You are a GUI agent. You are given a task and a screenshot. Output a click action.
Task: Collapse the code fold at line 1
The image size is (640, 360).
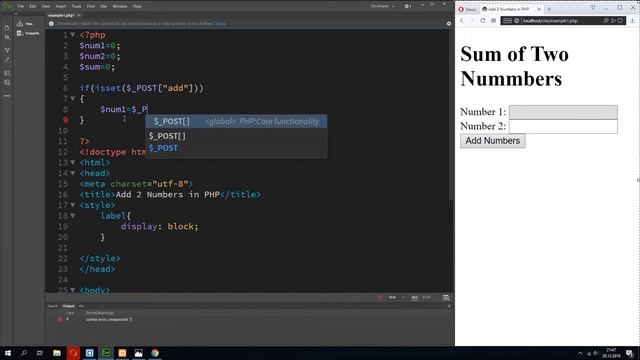point(73,35)
